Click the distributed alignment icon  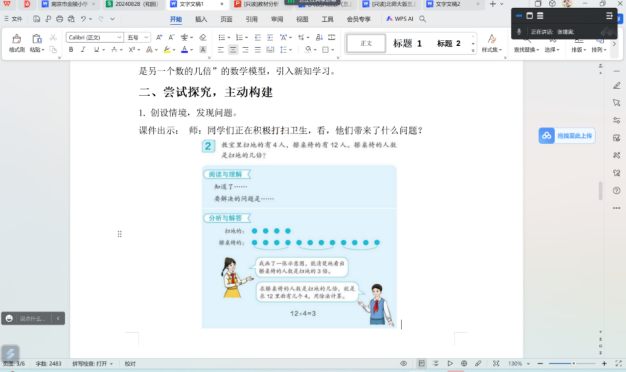[x=270, y=49]
